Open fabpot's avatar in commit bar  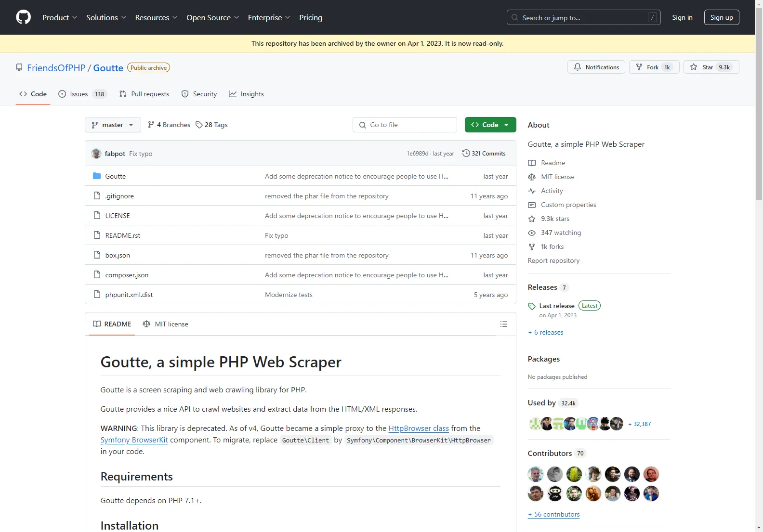[96, 154]
